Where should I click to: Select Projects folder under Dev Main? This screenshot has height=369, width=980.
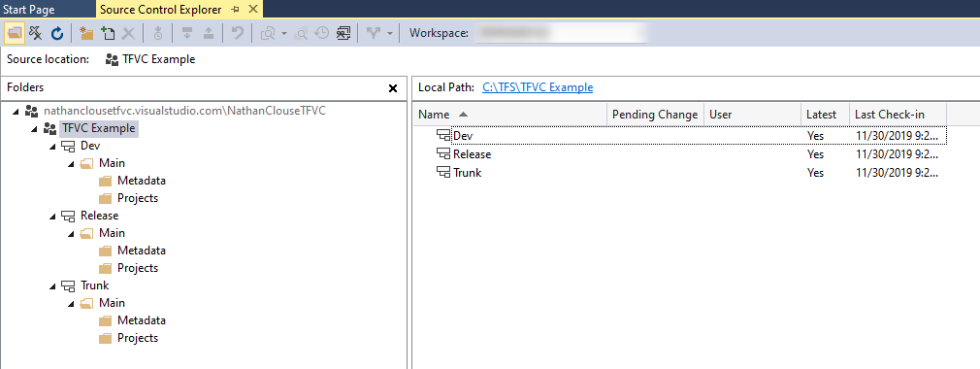tap(138, 198)
